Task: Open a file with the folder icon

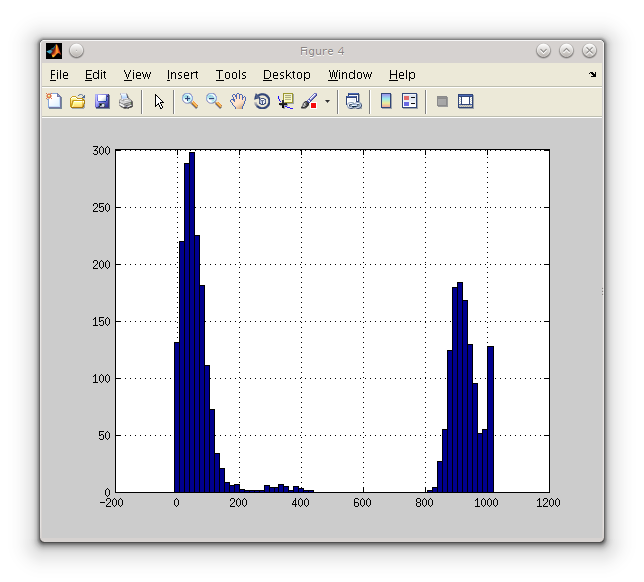Action: pyautogui.click(x=77, y=101)
